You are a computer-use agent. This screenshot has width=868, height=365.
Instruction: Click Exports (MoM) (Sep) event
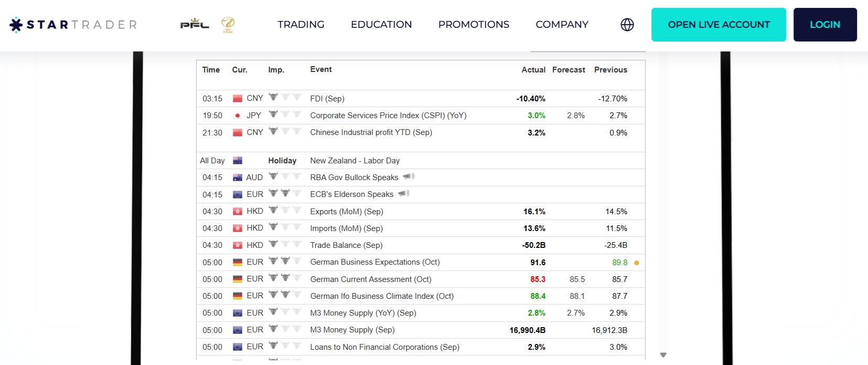point(347,212)
